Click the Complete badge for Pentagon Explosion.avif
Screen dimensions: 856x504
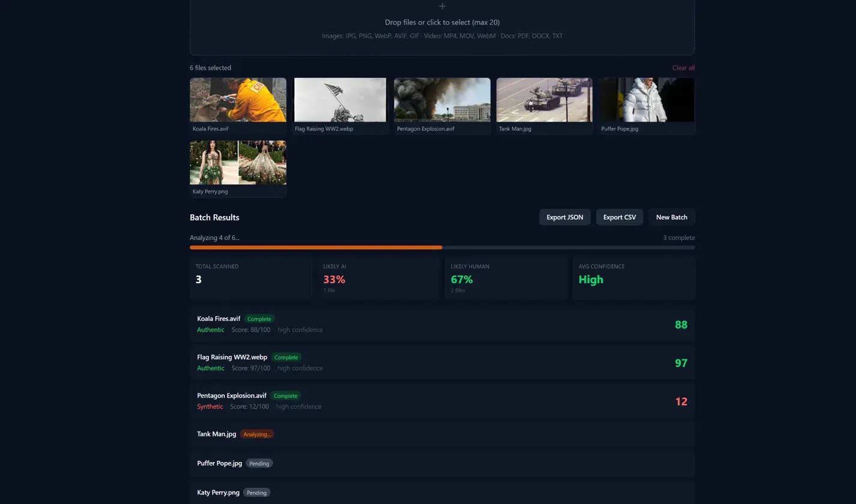coord(286,395)
